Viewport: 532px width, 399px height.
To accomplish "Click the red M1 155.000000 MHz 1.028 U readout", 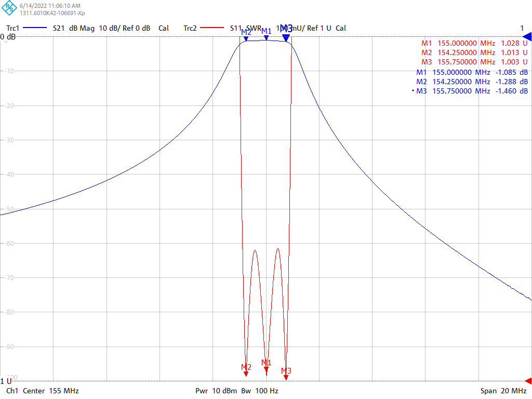I will pyautogui.click(x=474, y=44).
